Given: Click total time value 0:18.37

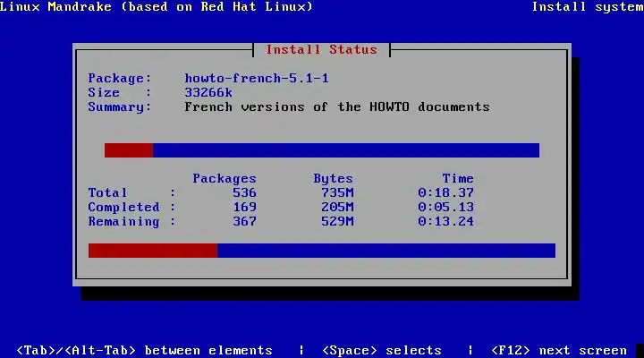Looking at the screenshot, I should point(446,192).
